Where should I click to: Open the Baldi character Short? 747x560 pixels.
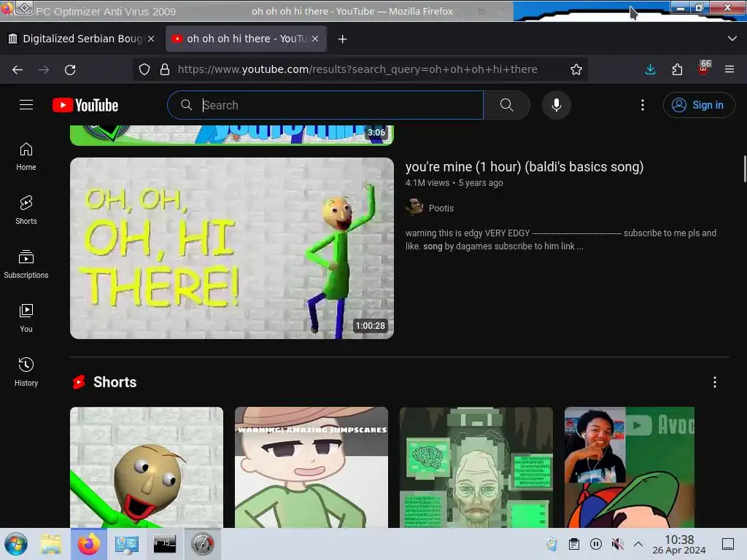point(146,467)
